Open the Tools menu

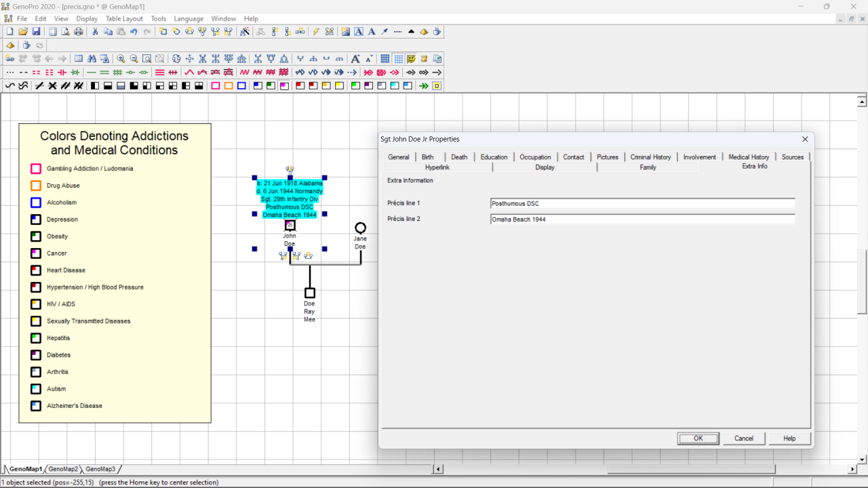[x=158, y=19]
